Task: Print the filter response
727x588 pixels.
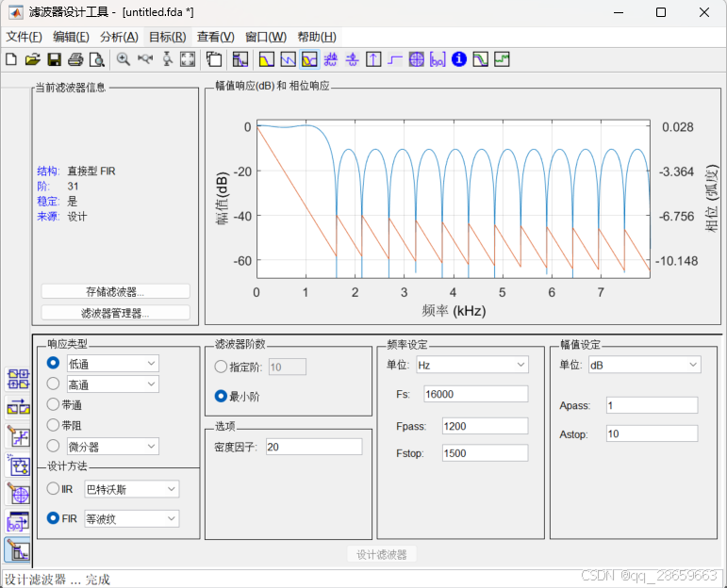Action: 75,59
